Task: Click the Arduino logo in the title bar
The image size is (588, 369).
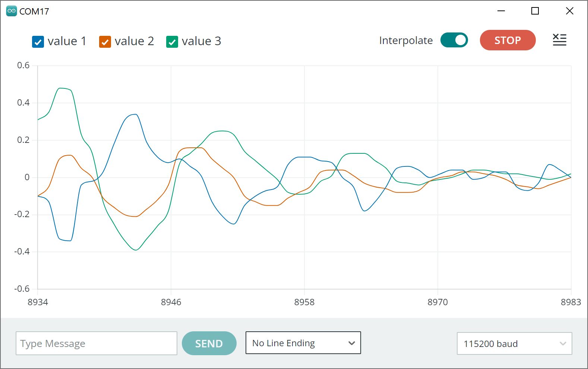Action: click(12, 11)
